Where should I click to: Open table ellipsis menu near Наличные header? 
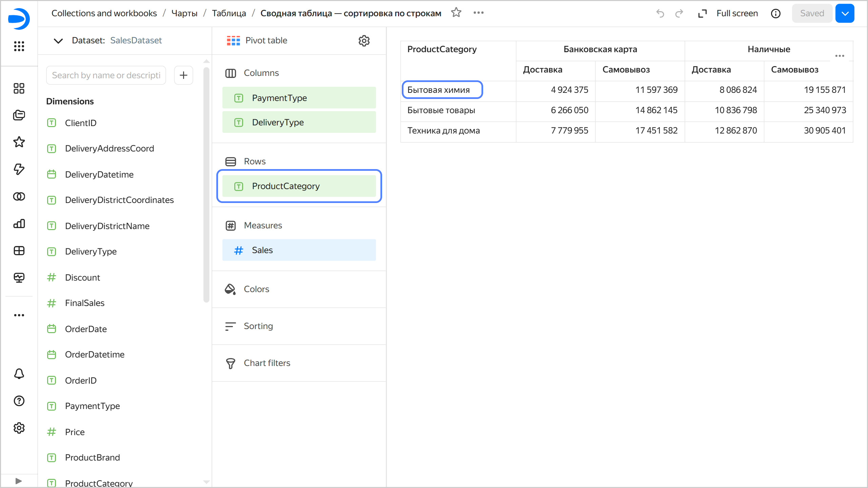click(x=840, y=56)
